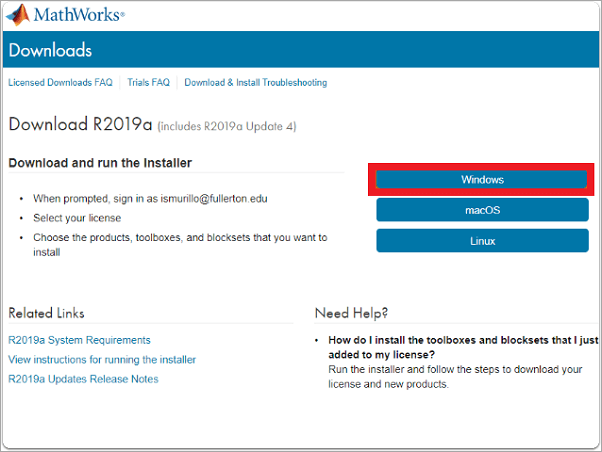Click the Downloads banner title
The height and width of the screenshot is (452, 602).
(50, 50)
